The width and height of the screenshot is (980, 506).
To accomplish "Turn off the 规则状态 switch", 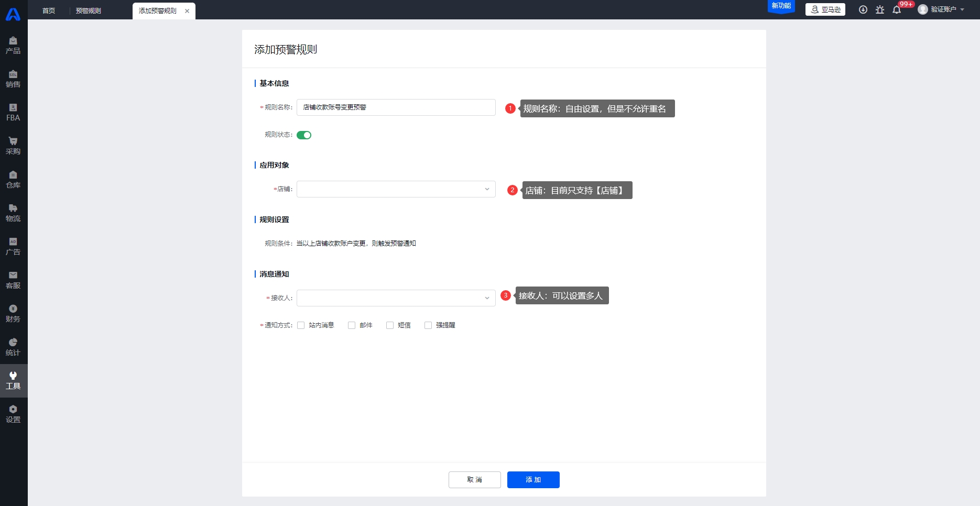I will pos(304,135).
